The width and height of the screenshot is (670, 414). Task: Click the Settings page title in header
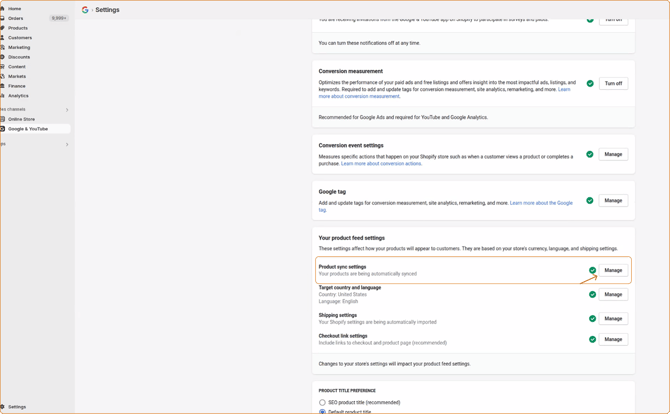coord(107,10)
